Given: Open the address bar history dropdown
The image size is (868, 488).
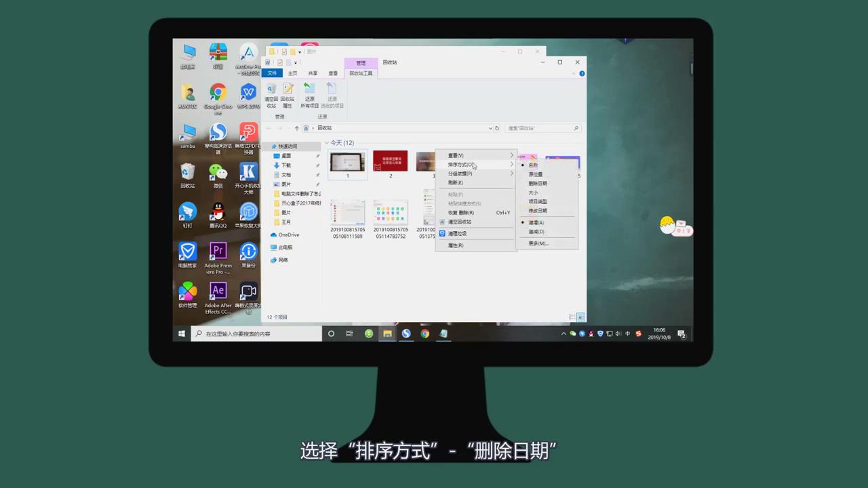Looking at the screenshot, I should 490,128.
